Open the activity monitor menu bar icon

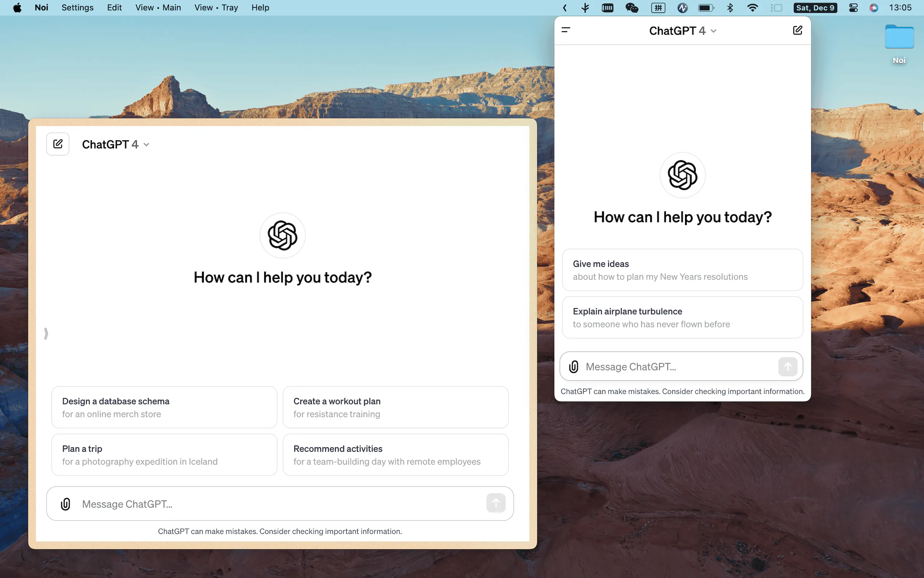click(682, 8)
